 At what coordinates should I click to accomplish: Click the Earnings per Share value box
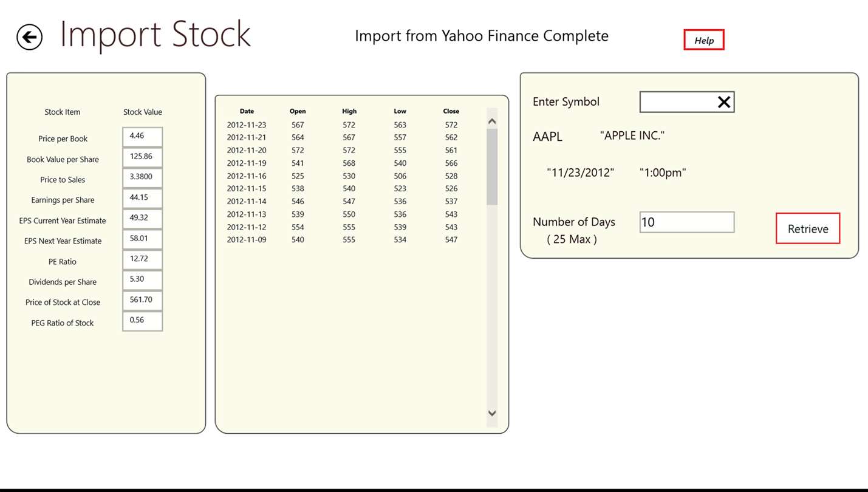[x=143, y=198]
